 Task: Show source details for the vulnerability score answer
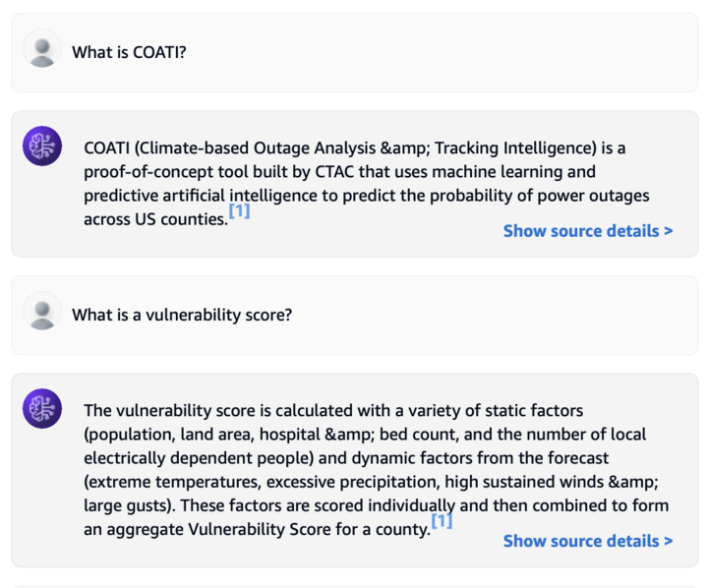pyautogui.click(x=588, y=541)
